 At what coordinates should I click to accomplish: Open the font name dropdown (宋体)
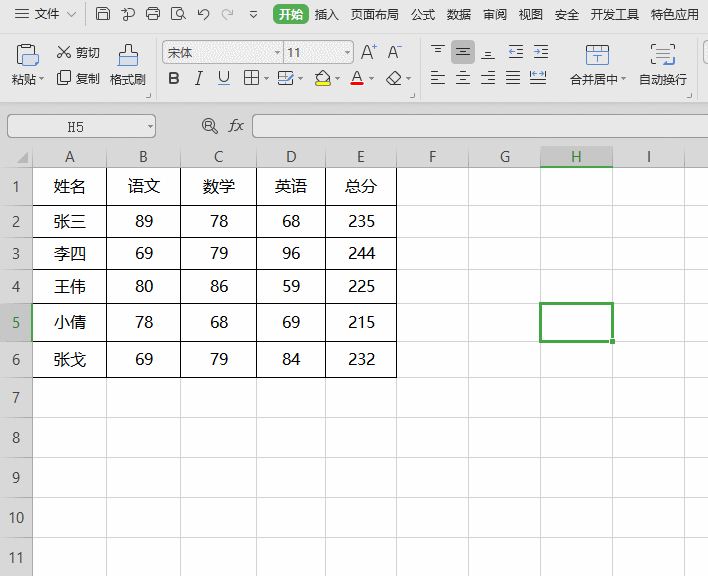click(x=277, y=52)
